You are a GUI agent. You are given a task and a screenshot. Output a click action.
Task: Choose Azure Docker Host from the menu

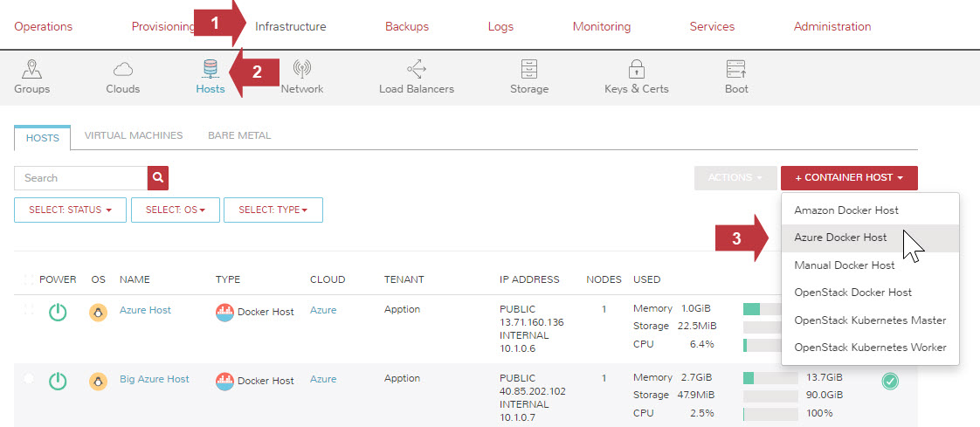[x=839, y=238]
